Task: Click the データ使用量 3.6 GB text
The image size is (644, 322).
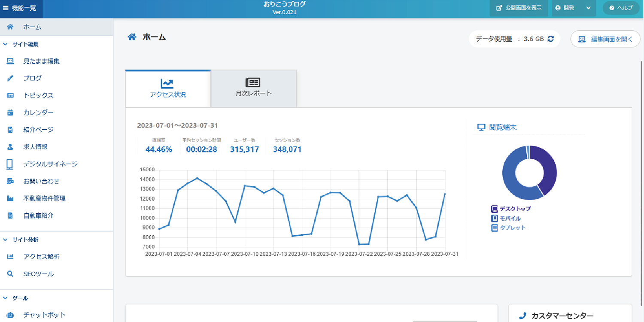Action: [x=510, y=39]
